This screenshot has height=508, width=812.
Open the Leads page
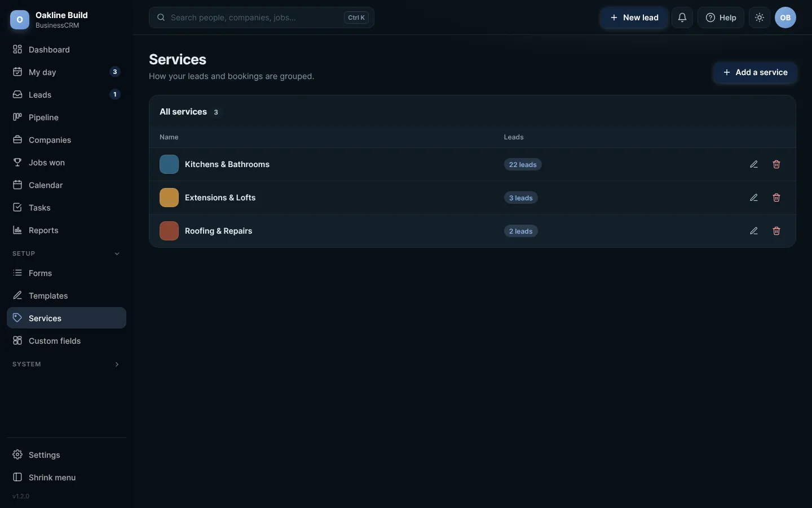click(x=67, y=95)
